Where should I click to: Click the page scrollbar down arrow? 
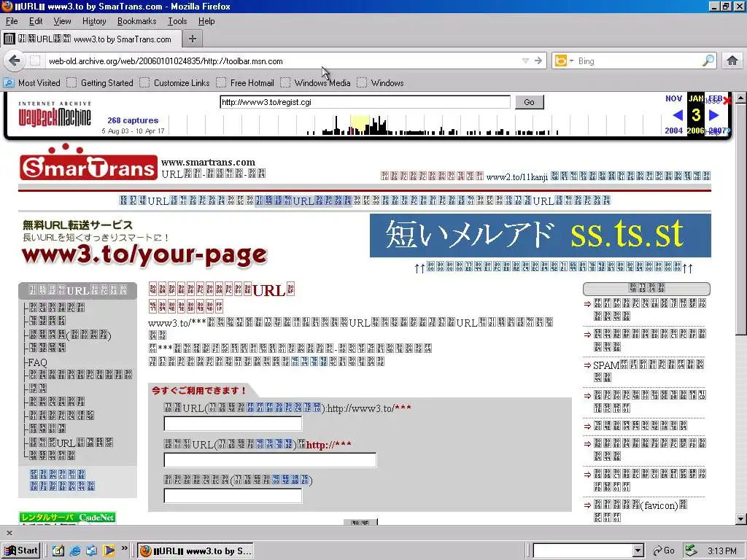pyautogui.click(x=741, y=519)
